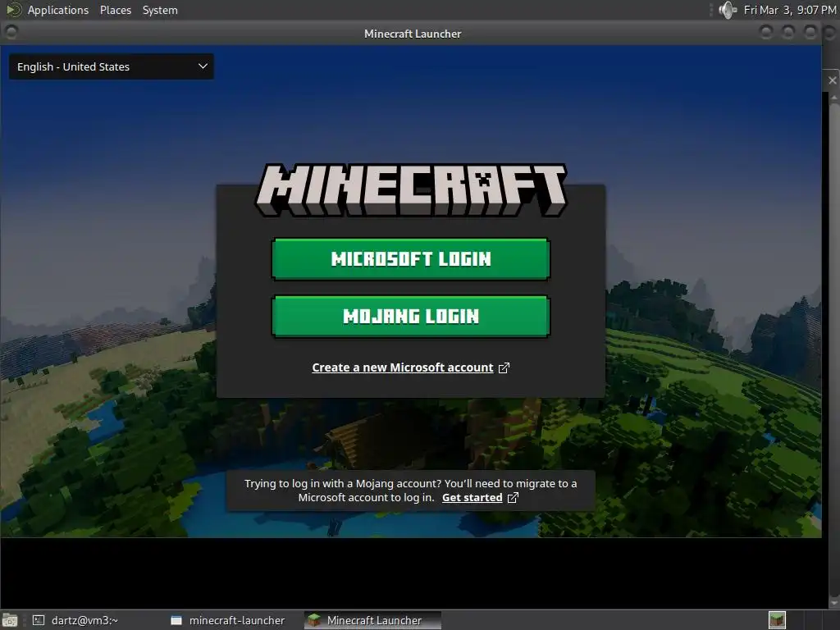The width and height of the screenshot is (840, 630).
Task: Click the date and time clock in the panel
Action: coord(790,10)
